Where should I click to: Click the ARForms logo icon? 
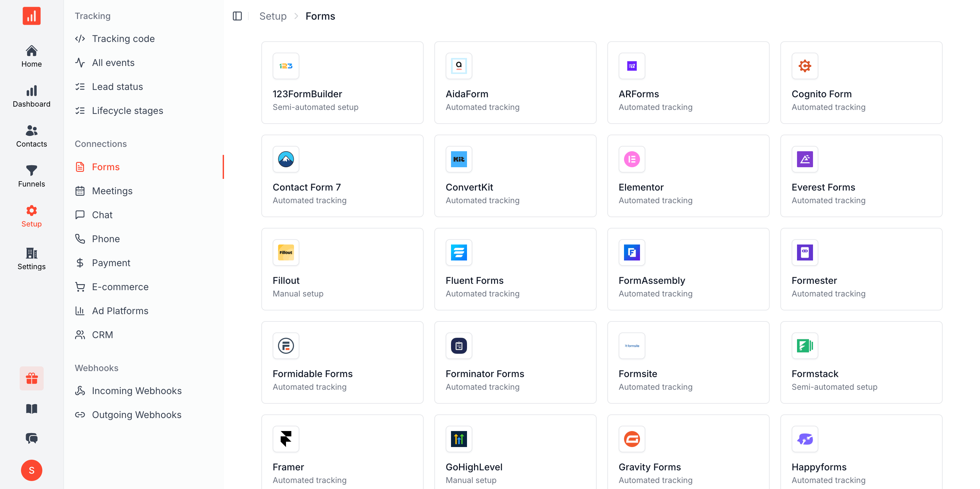[632, 66]
